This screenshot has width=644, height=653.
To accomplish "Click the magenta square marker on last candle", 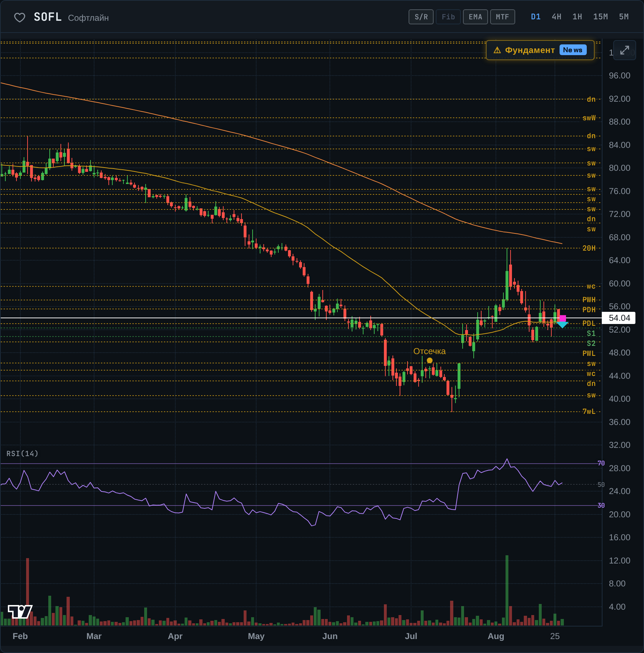I will coord(563,318).
